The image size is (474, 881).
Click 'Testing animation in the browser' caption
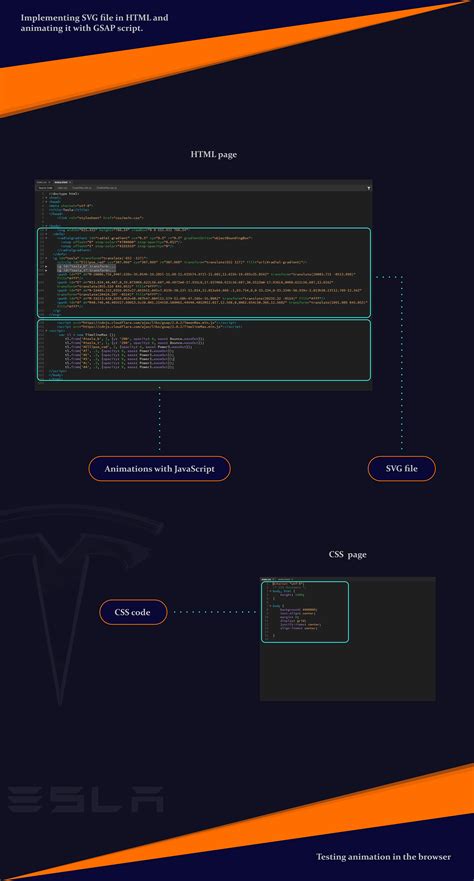tap(383, 857)
